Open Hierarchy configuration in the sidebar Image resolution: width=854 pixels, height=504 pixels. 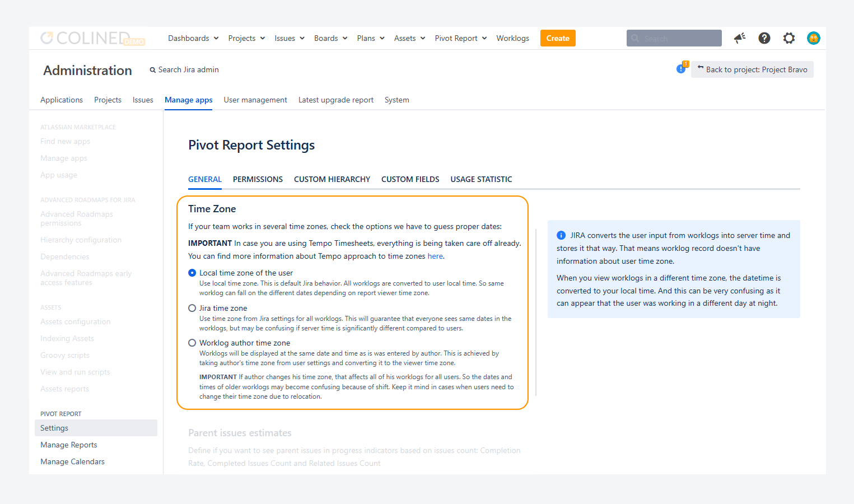click(81, 240)
